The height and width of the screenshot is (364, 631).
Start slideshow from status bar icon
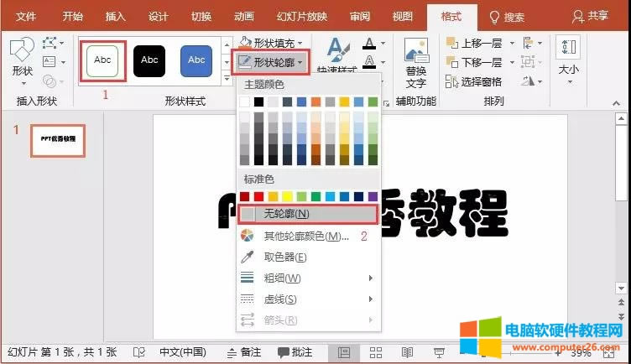pyautogui.click(x=439, y=351)
